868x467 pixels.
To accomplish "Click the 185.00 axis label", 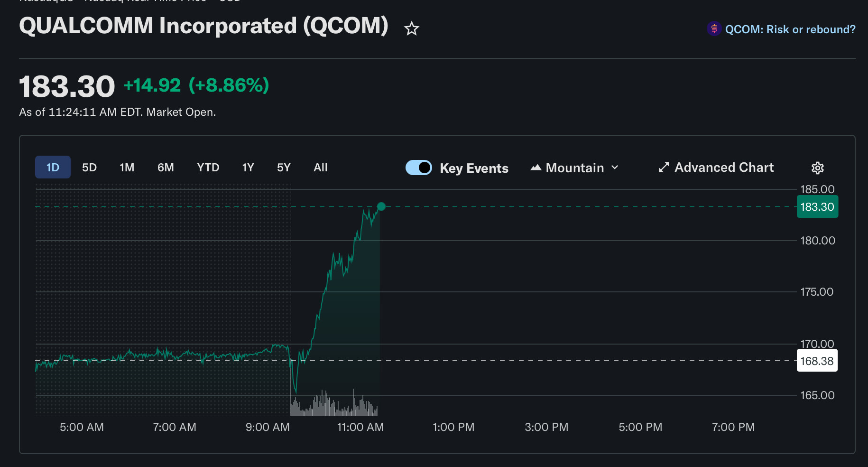I will point(817,189).
